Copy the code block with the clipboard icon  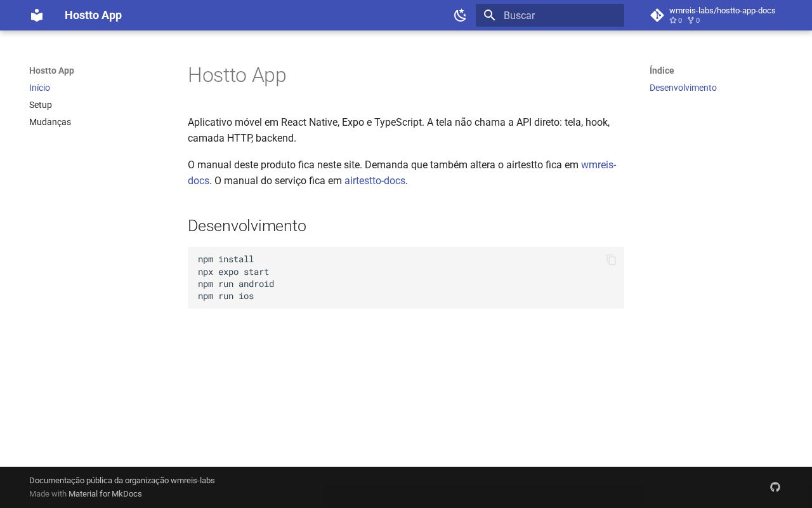(612, 260)
